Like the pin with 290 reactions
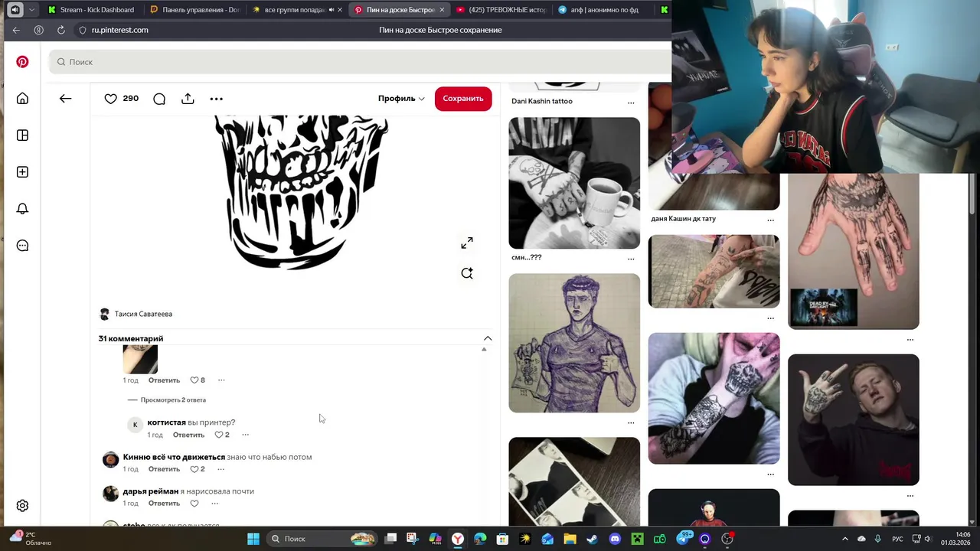Viewport: 980px width, 551px height. 111,99
